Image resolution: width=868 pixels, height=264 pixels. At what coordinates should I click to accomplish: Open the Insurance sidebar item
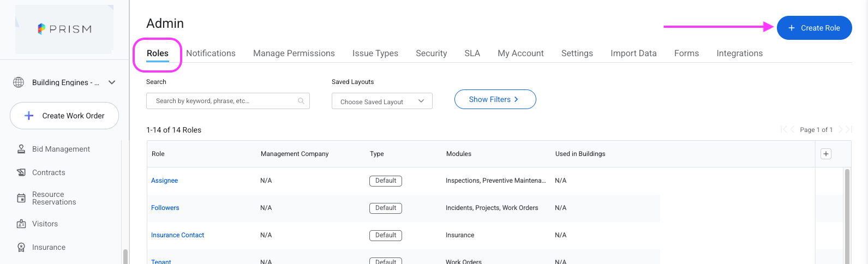click(x=49, y=247)
